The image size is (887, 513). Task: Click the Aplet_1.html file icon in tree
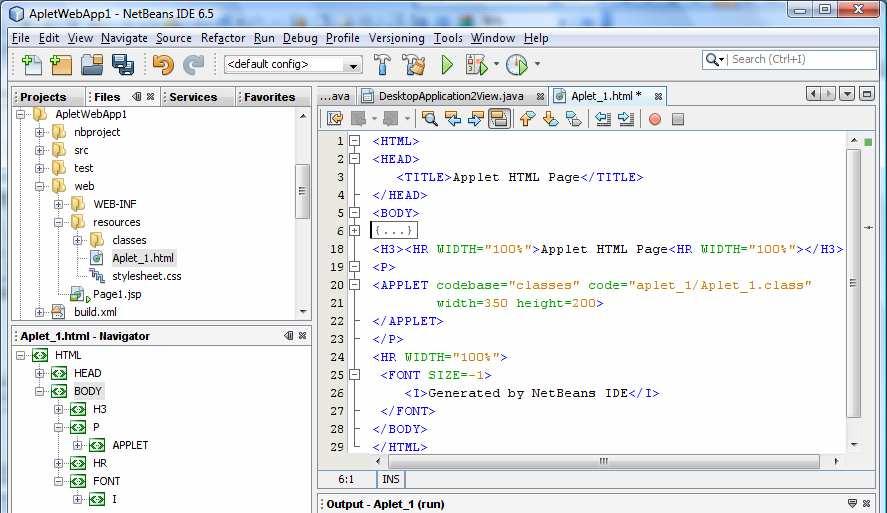click(x=97, y=258)
